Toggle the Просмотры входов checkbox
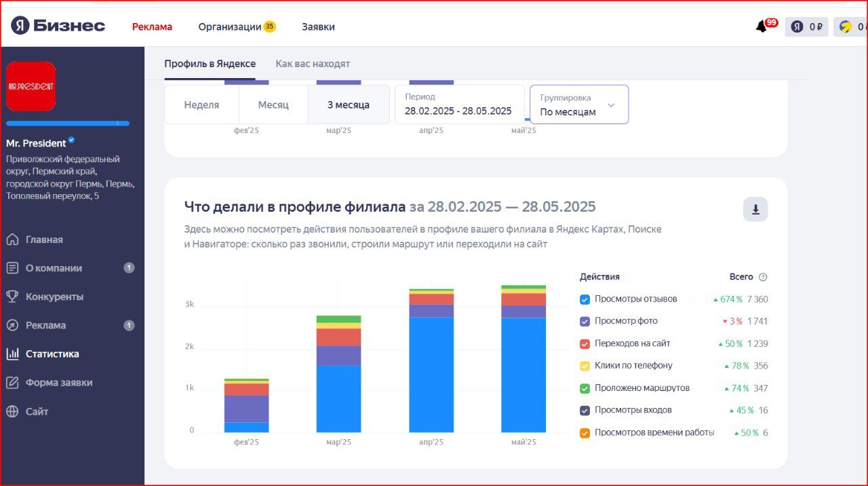 (x=585, y=410)
